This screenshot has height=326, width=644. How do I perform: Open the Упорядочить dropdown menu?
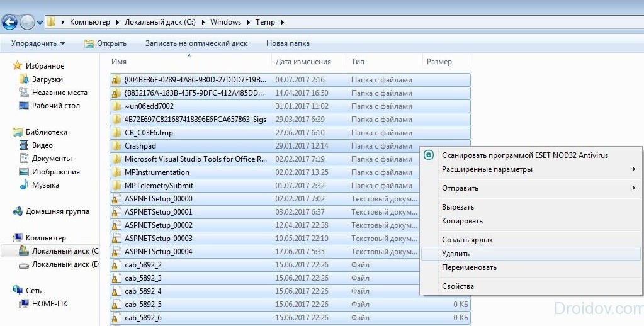38,43
